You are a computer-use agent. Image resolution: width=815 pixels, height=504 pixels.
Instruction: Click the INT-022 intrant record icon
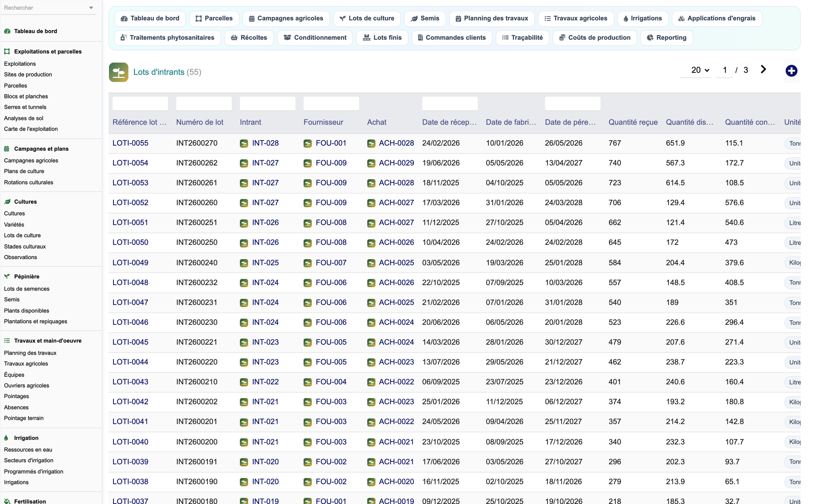pyautogui.click(x=244, y=382)
